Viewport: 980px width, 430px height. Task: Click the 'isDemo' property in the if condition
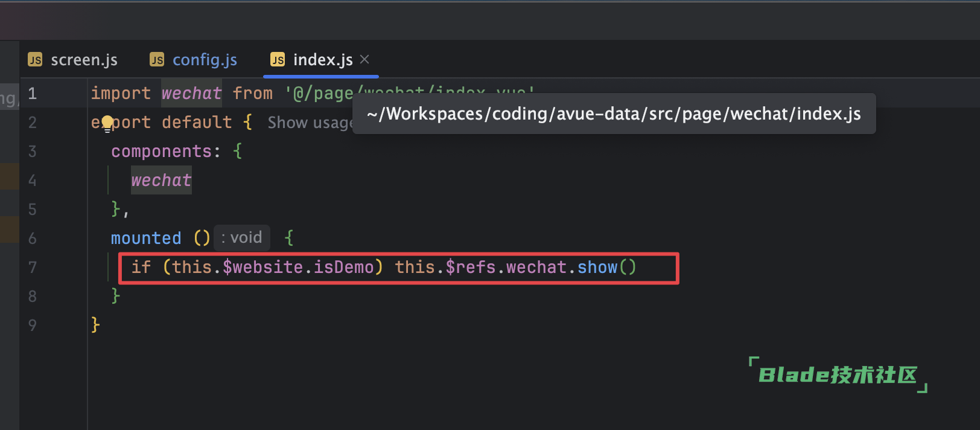coord(343,267)
